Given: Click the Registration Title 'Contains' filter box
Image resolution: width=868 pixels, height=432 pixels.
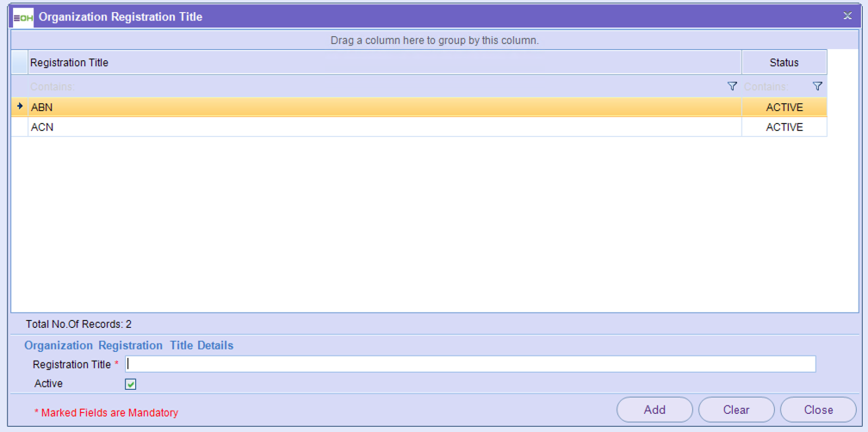Looking at the screenshot, I should (375, 86).
